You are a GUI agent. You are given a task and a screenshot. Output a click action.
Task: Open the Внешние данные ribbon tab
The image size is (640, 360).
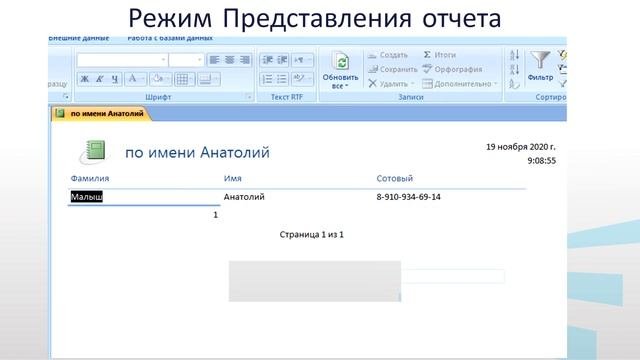[x=79, y=38]
